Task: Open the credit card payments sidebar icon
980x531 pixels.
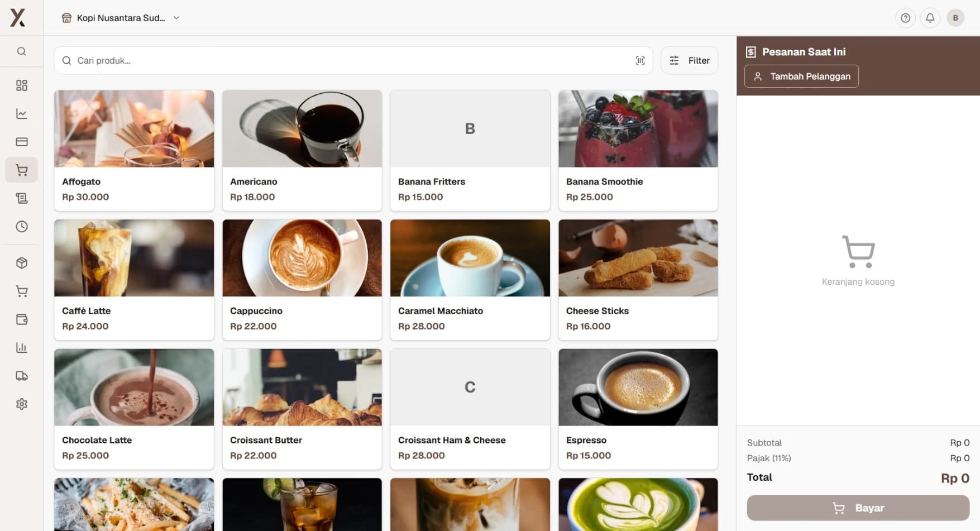Action: 22,142
